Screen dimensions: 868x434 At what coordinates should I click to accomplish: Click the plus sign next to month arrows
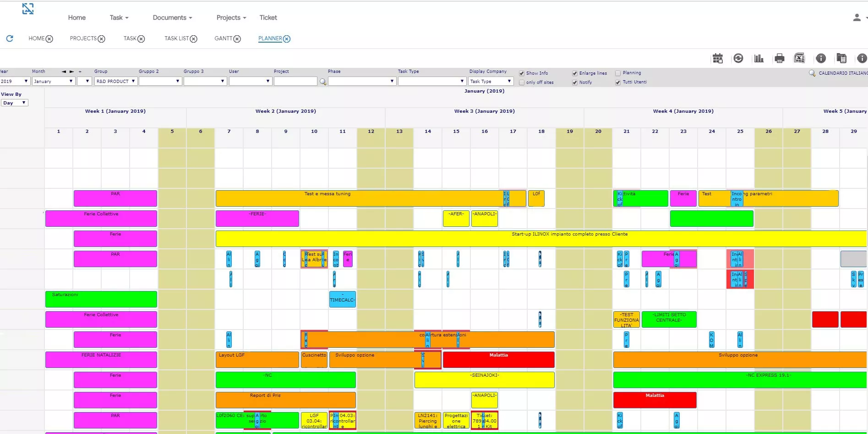(80, 71)
